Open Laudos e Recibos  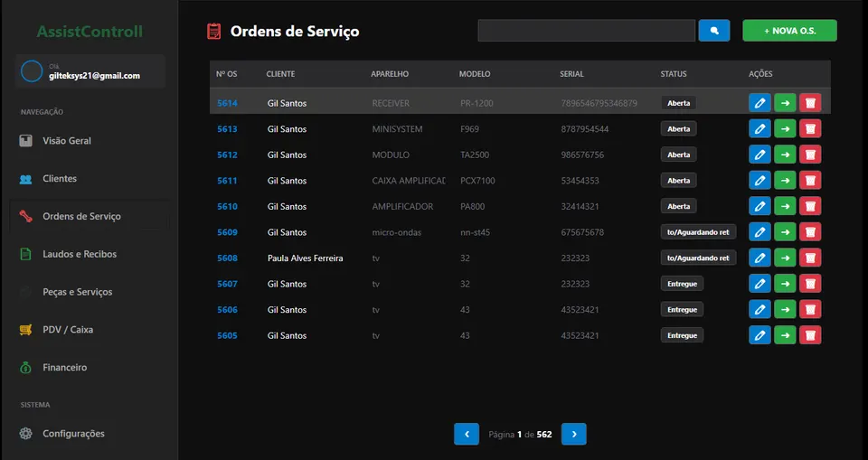(90, 254)
